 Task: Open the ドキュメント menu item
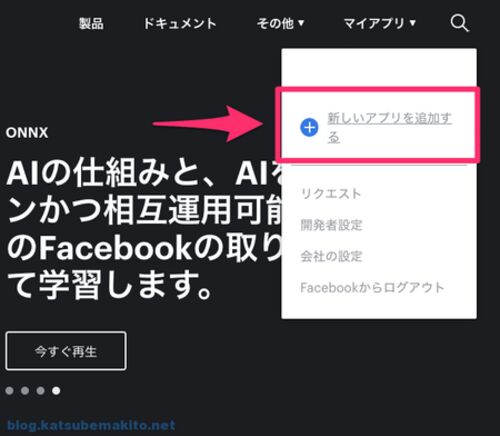(180, 24)
